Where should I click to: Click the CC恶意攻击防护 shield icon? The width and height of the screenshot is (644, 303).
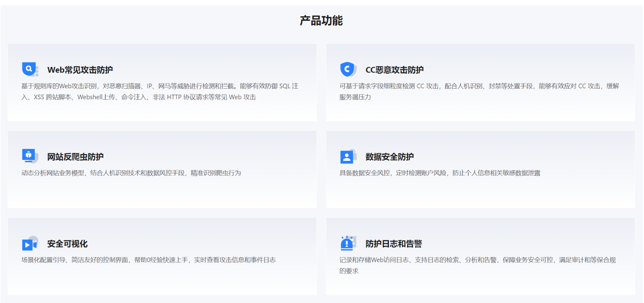pos(348,69)
